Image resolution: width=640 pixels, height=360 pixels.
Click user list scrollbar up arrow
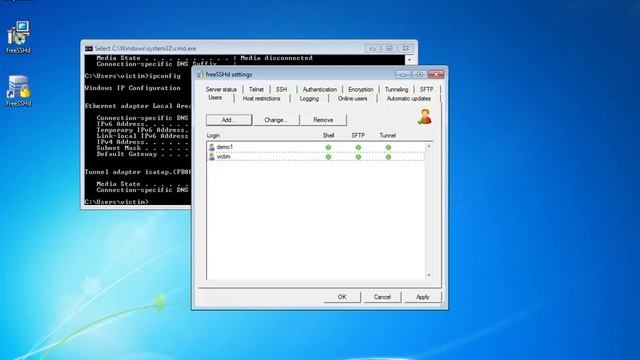coord(429,146)
